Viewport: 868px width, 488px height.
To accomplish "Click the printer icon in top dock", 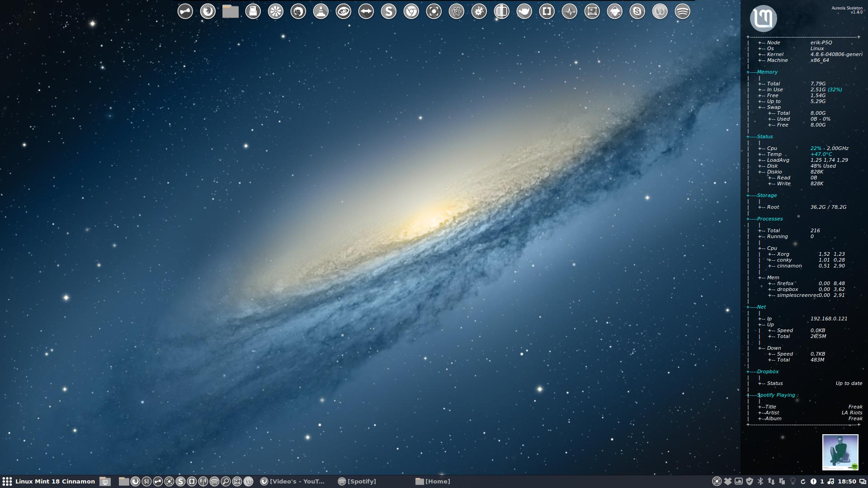I will pos(253,11).
